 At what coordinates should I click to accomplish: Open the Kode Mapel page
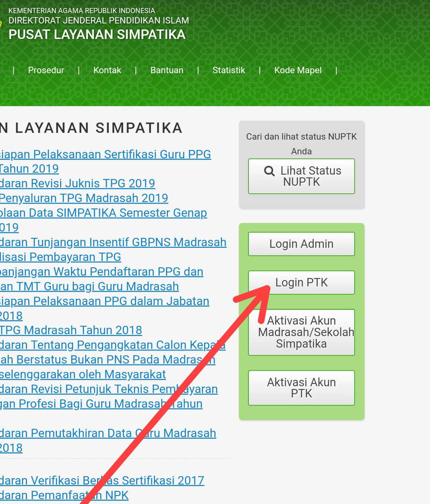pyautogui.click(x=298, y=70)
